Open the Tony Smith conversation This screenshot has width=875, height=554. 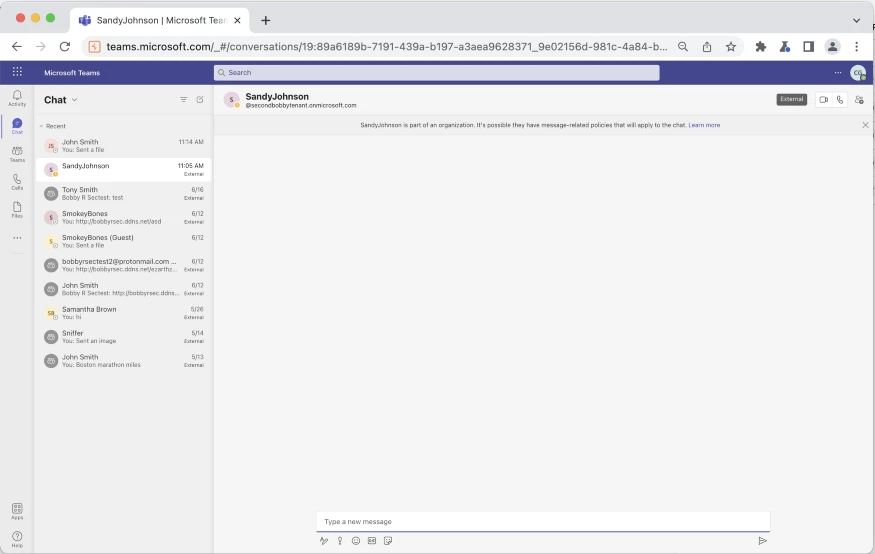click(x=122, y=193)
